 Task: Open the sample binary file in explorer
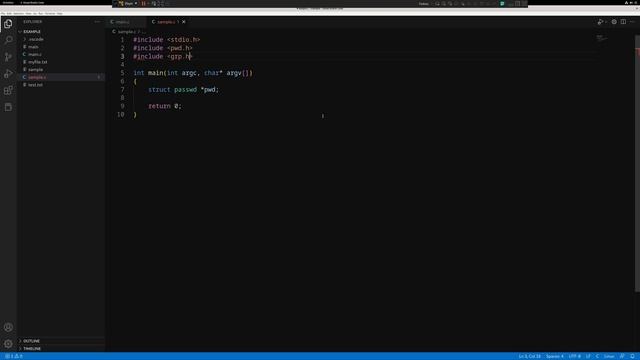pos(36,69)
